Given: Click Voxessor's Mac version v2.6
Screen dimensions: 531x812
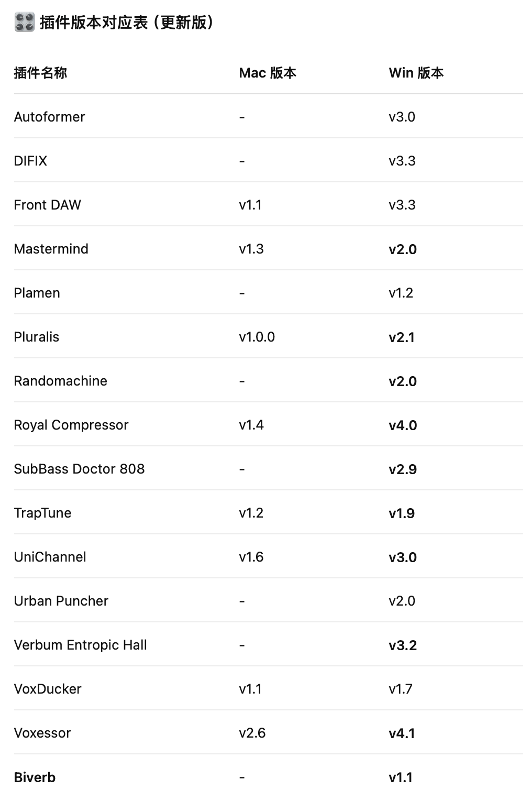Looking at the screenshot, I should click(252, 733).
